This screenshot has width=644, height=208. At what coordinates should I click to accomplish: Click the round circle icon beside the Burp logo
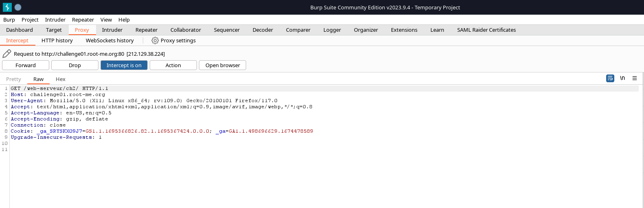18,7
